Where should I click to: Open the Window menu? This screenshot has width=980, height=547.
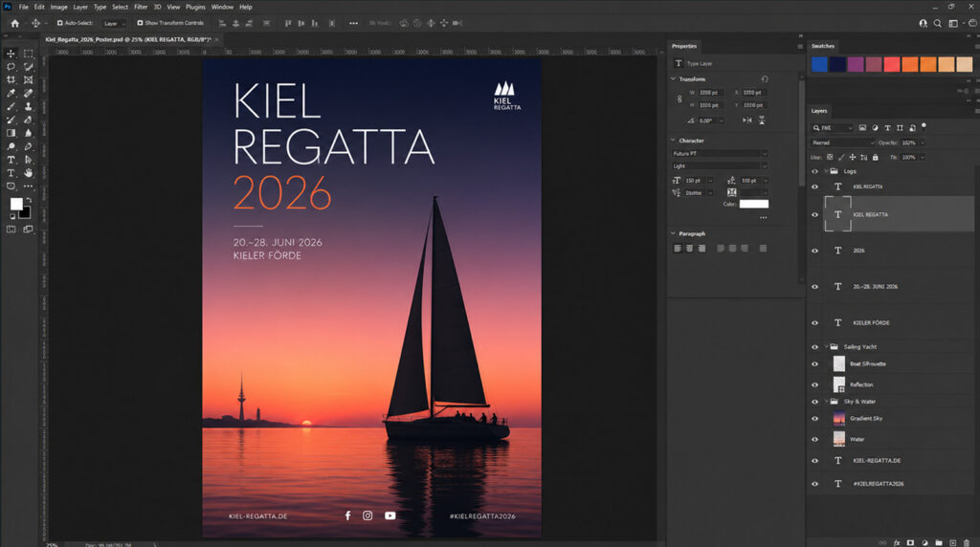point(222,7)
